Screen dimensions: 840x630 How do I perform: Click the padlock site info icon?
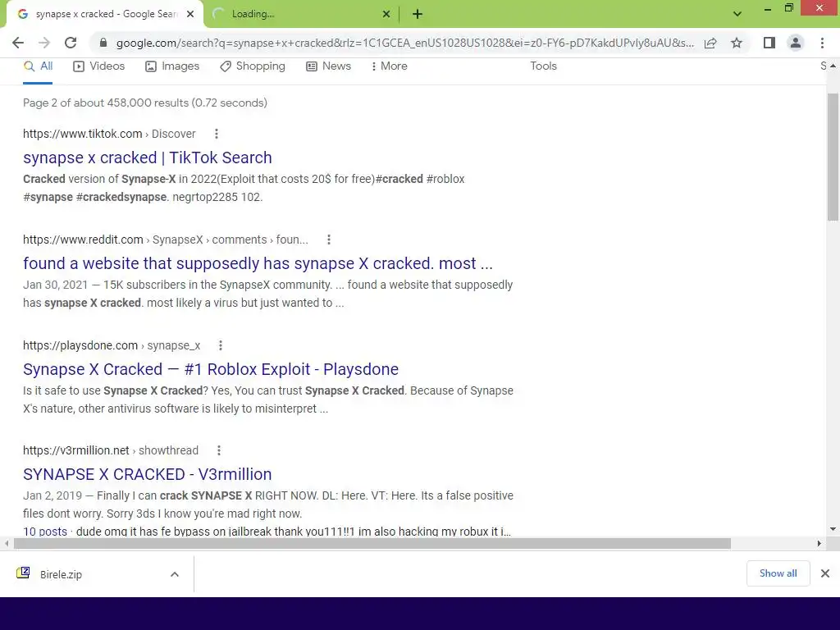pyautogui.click(x=103, y=43)
